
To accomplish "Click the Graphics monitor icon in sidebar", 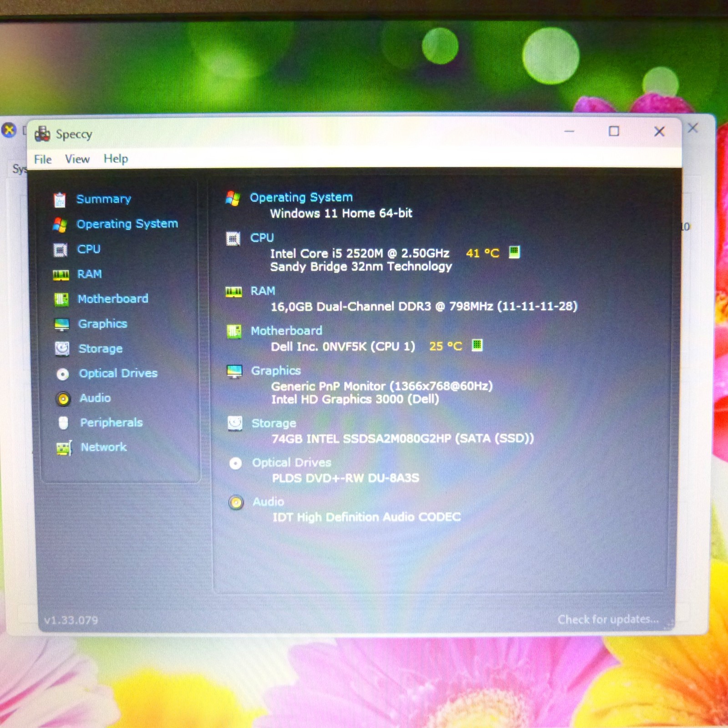I will pos(62,324).
